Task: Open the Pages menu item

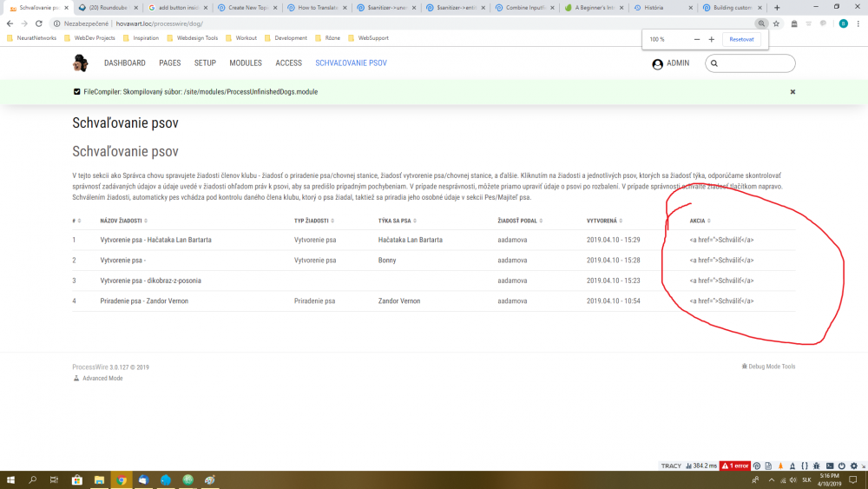Action: pos(170,63)
